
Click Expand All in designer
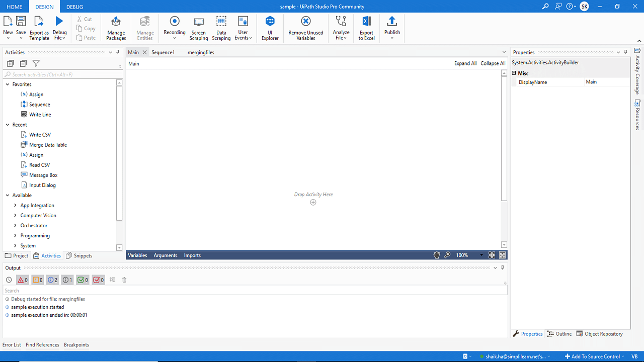tap(465, 63)
